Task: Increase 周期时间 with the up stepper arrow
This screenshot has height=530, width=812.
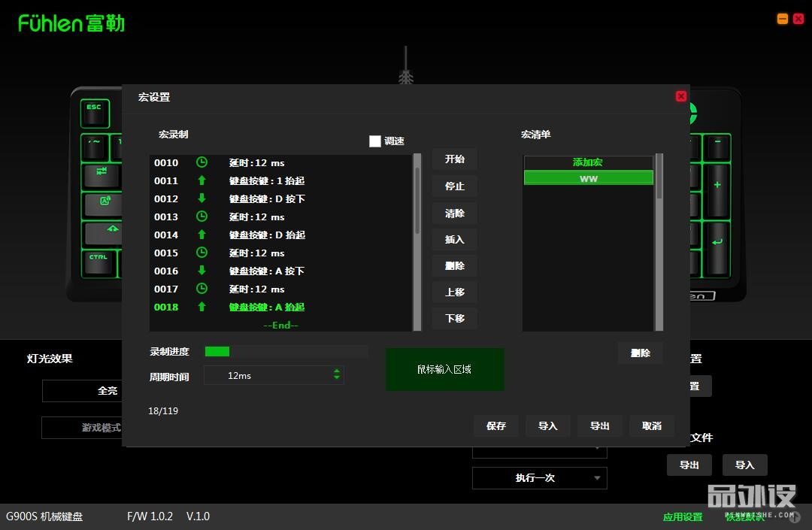Action: point(336,371)
